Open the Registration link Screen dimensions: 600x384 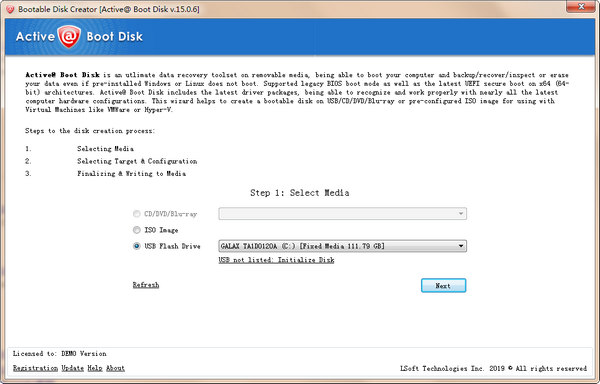point(35,368)
